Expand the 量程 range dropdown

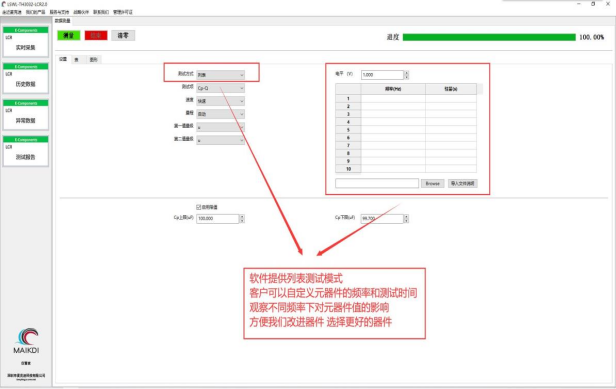[x=220, y=114]
